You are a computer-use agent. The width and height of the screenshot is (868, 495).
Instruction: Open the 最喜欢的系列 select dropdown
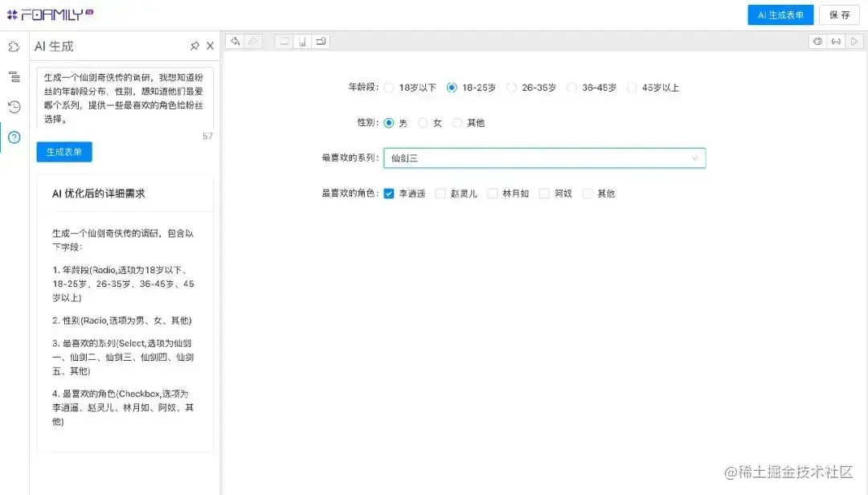(545, 158)
